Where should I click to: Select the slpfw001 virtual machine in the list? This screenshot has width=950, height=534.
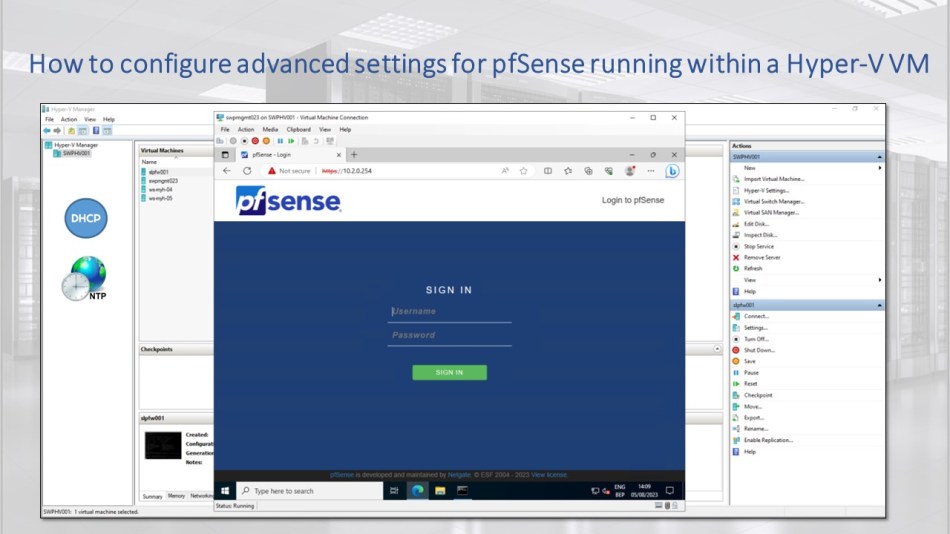159,172
